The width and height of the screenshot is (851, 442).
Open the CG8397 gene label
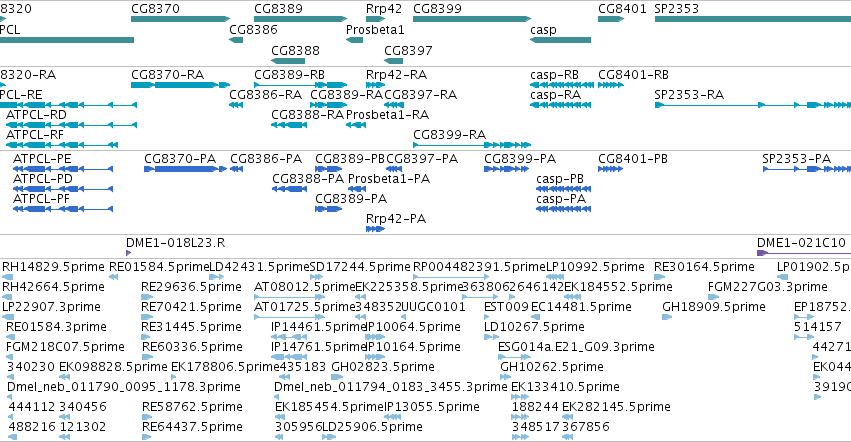[x=408, y=50]
